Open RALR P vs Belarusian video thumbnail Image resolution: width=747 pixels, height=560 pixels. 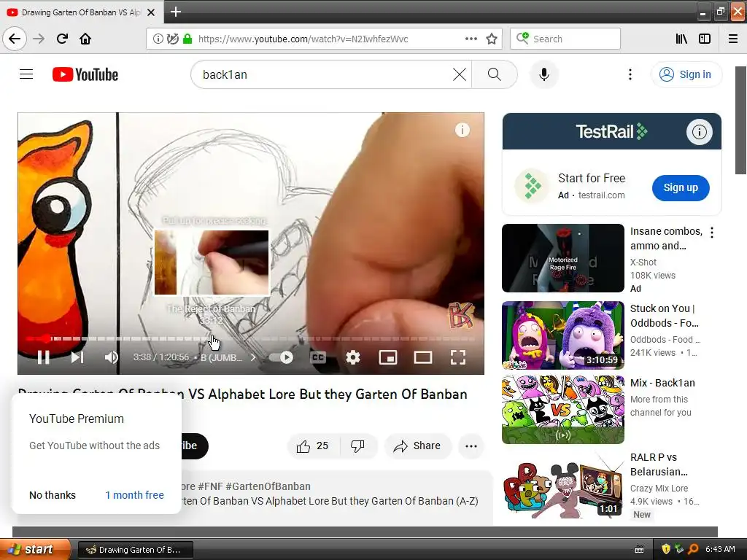click(x=562, y=485)
